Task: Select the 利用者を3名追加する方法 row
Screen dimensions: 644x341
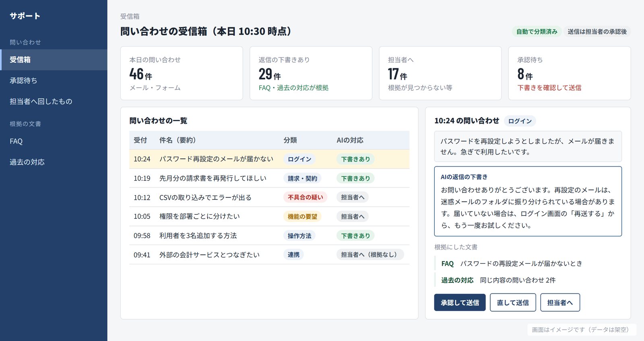Action: coord(269,236)
